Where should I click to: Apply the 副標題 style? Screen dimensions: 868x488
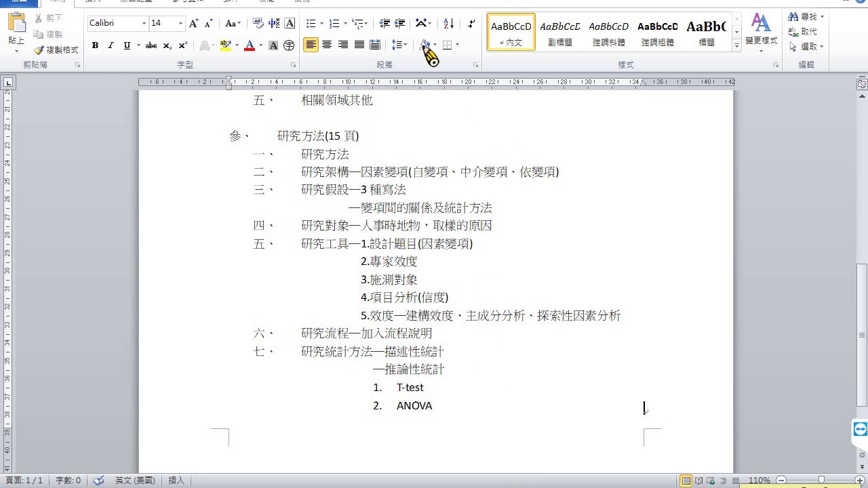(x=560, y=32)
